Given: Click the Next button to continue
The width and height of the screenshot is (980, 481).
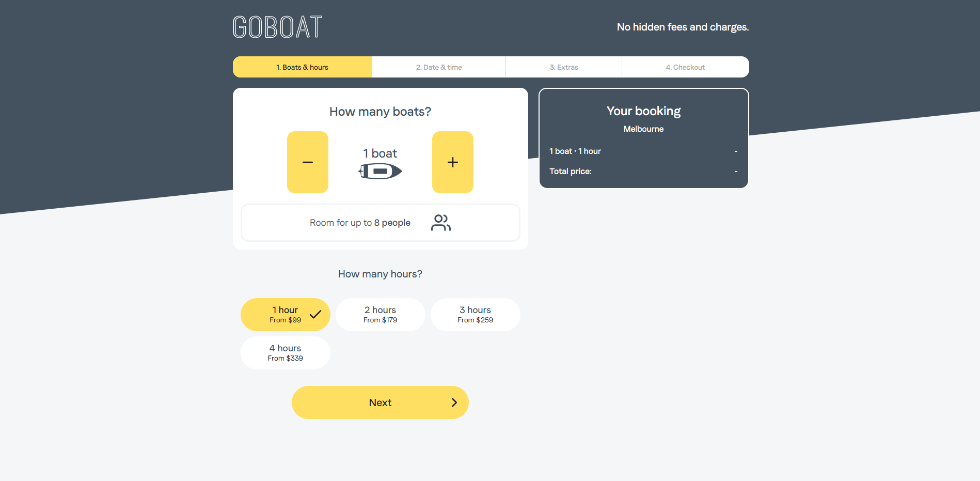Looking at the screenshot, I should [381, 402].
